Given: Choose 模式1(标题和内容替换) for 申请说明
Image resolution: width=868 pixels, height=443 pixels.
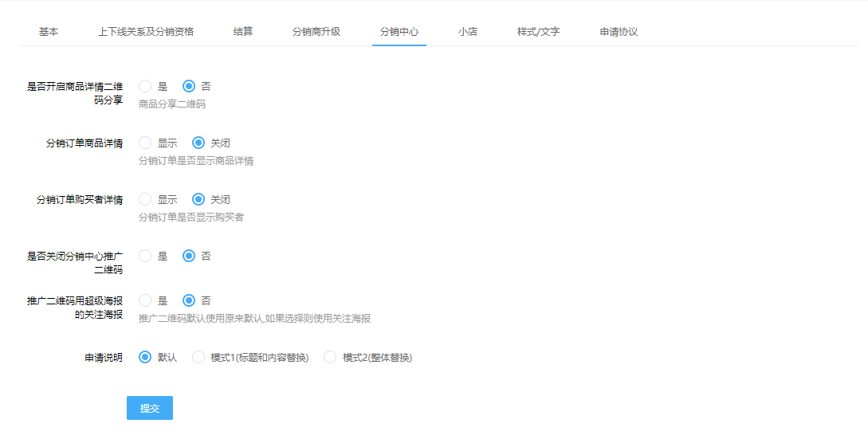Looking at the screenshot, I should [198, 357].
